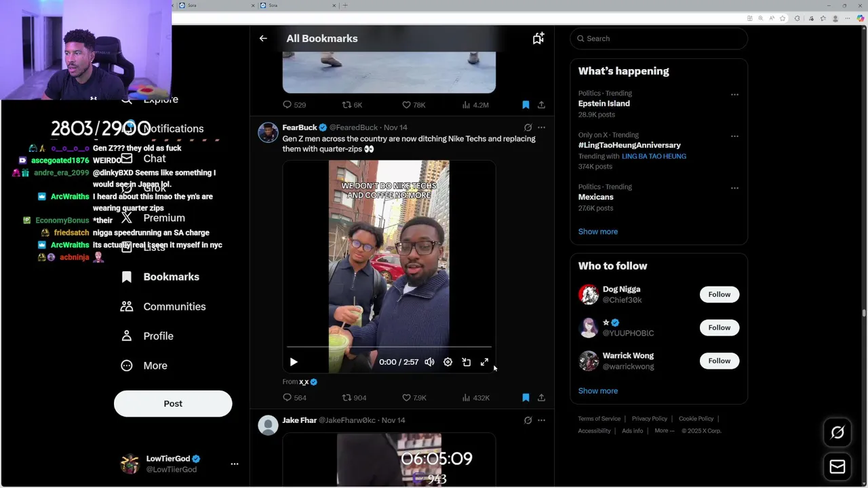
Task: Seek along the video progress bar
Action: tap(389, 347)
